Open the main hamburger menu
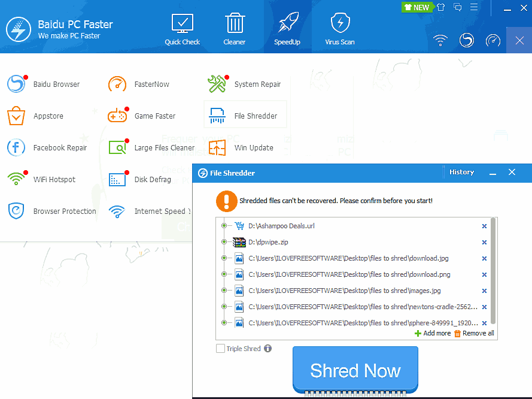Image resolution: width=532 pixels, height=399 pixels. tap(474, 7)
